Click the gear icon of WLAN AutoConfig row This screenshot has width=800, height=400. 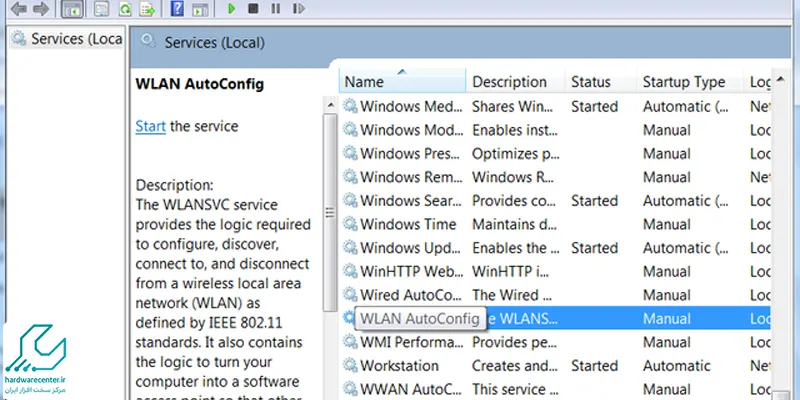(x=348, y=318)
